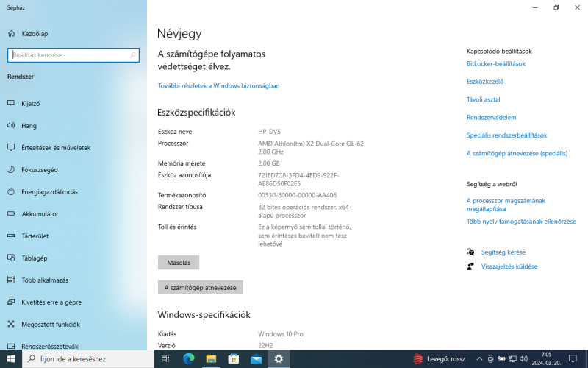Click Levegő: rossz weather widget
This screenshot has height=368, width=588.
pyautogui.click(x=439, y=359)
